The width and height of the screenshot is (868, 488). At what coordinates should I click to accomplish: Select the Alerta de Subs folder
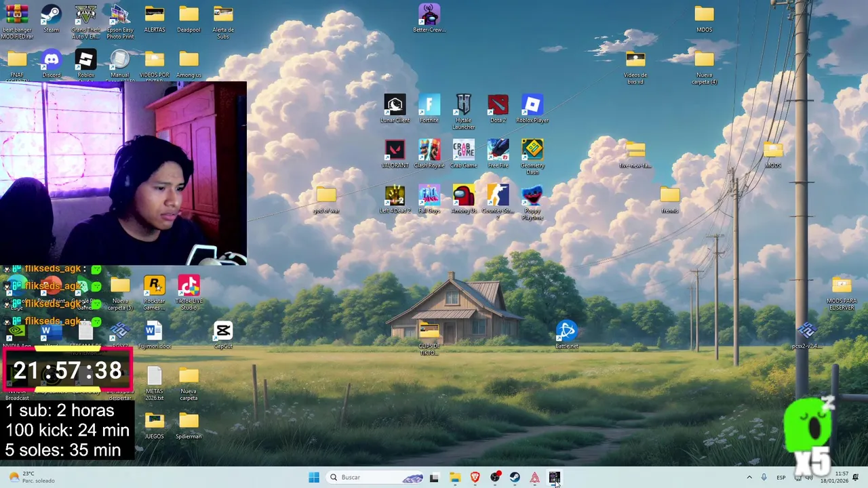tap(223, 22)
